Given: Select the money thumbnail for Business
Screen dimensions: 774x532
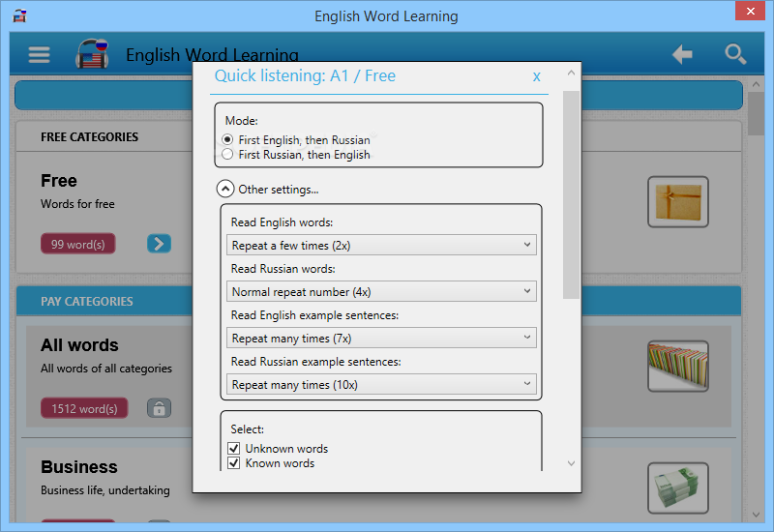Looking at the screenshot, I should point(678,488).
